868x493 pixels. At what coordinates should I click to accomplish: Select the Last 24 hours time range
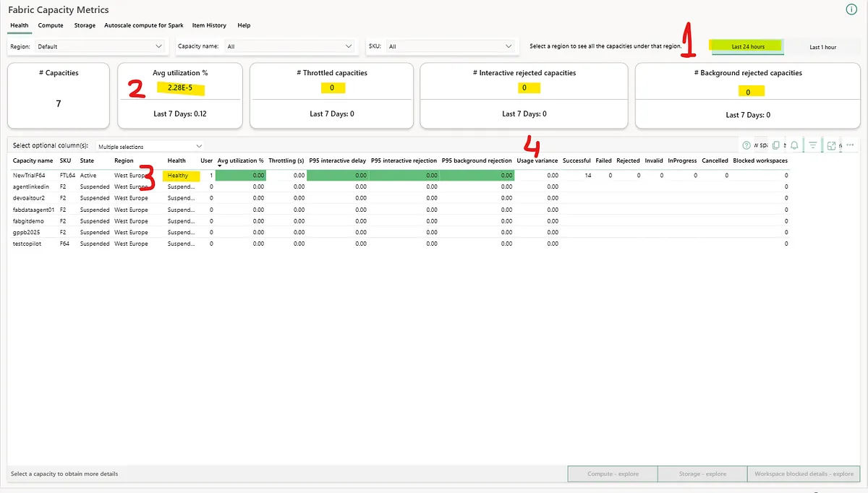click(747, 46)
